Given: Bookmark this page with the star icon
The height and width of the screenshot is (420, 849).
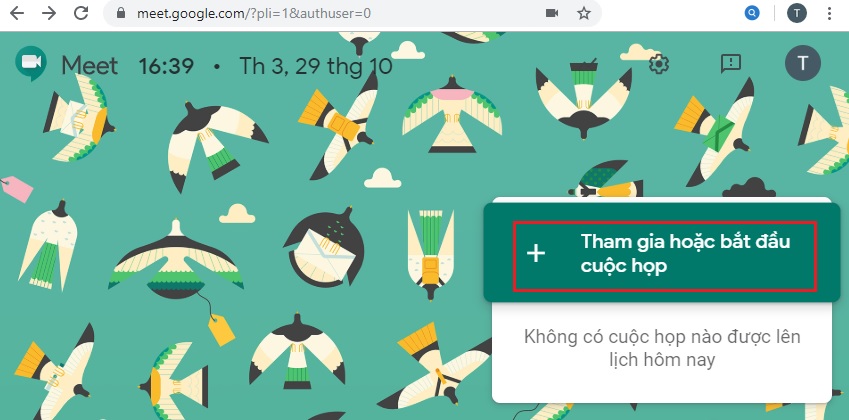Looking at the screenshot, I should (x=584, y=13).
